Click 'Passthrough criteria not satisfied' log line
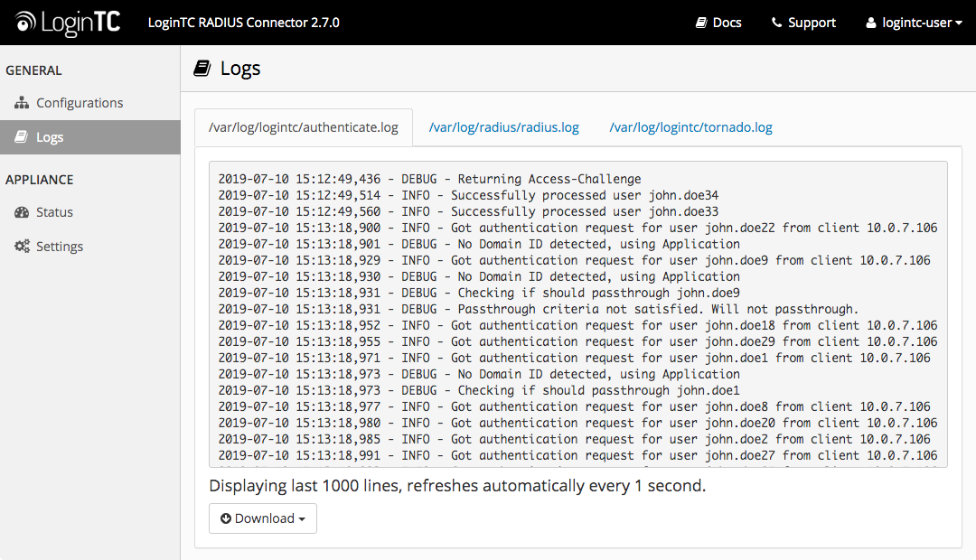Screen dimensions: 976x560 click(x=539, y=309)
